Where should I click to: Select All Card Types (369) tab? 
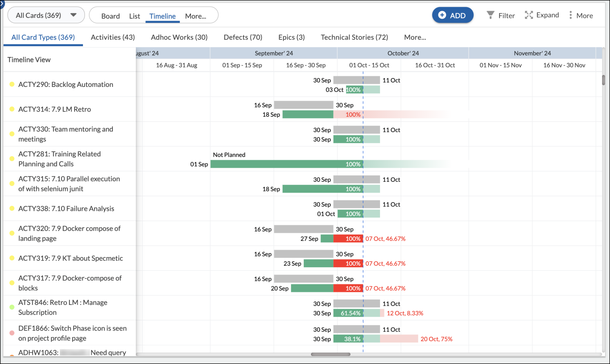coord(43,37)
